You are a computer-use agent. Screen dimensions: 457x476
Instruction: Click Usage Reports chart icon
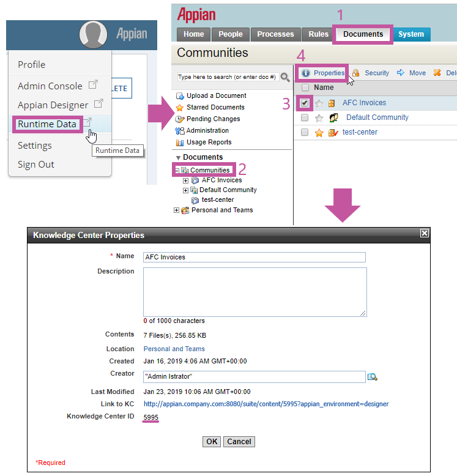pyautogui.click(x=180, y=143)
